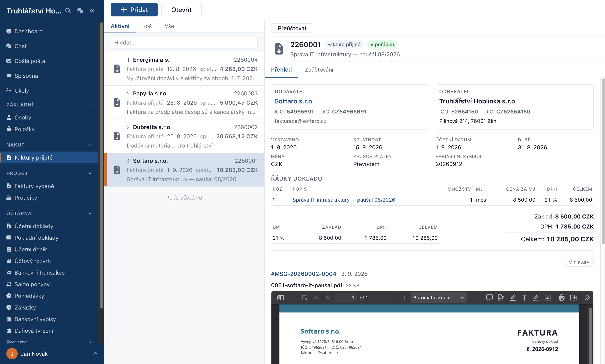Click the PDF save download icon

(573, 297)
